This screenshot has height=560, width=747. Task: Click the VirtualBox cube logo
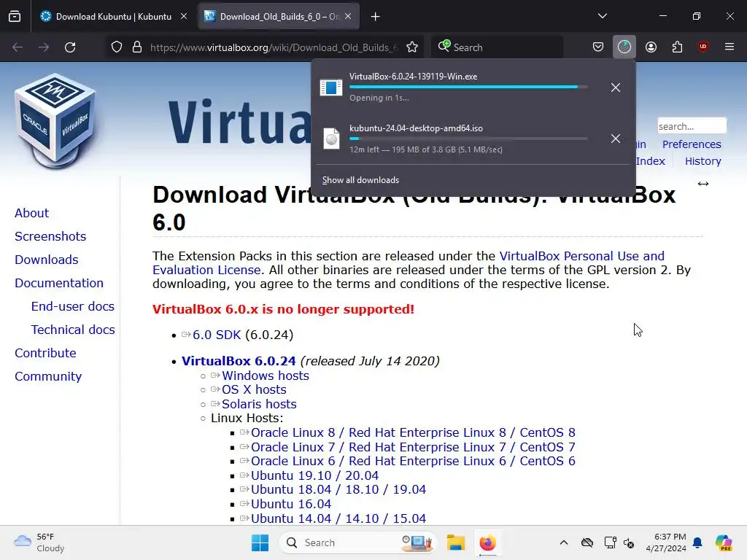(x=55, y=121)
